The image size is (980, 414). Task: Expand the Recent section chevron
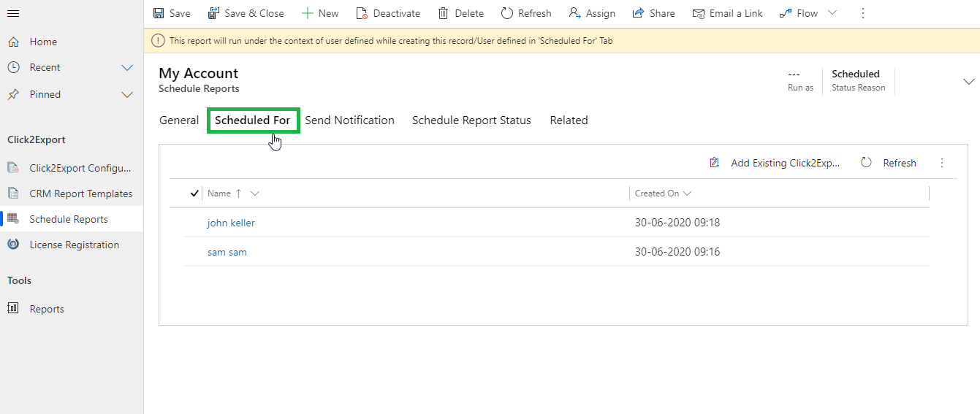(127, 68)
